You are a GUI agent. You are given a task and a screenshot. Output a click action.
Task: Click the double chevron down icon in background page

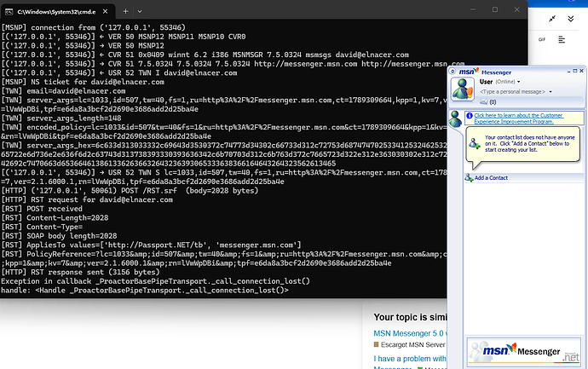click(571, 19)
